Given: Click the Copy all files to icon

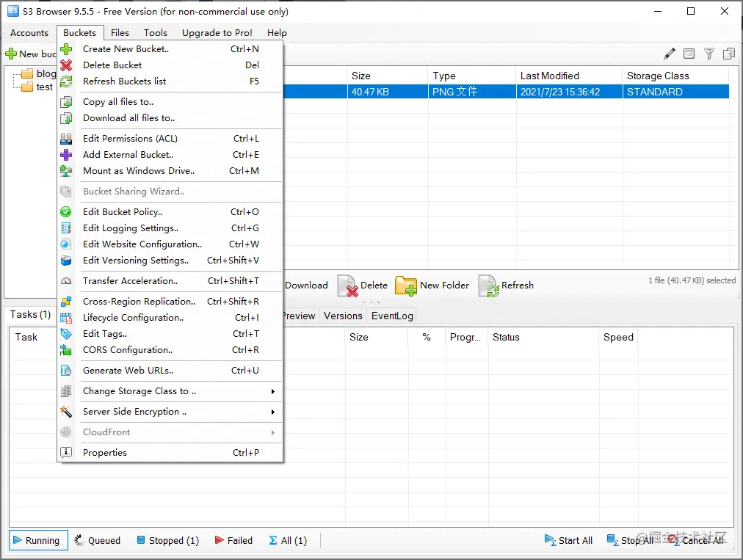Looking at the screenshot, I should coord(66,102).
